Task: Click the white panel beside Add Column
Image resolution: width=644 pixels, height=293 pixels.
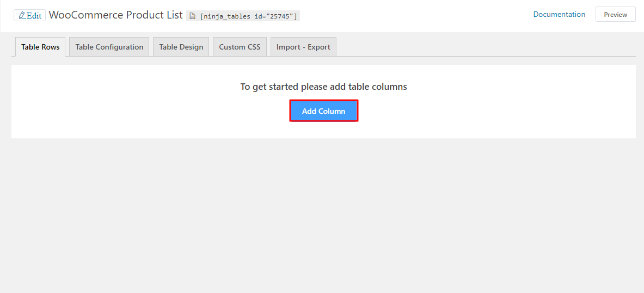Action: (x=490, y=111)
